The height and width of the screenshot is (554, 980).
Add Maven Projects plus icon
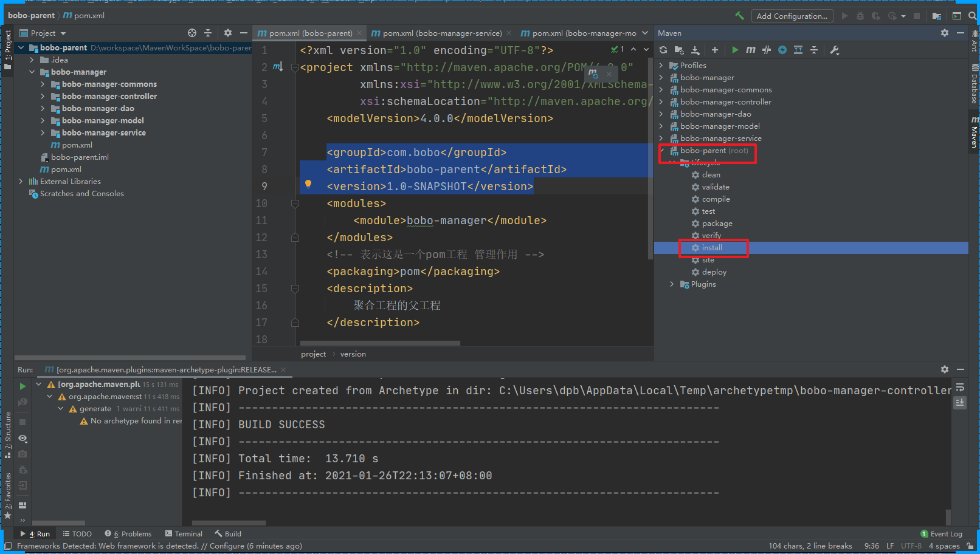click(715, 50)
